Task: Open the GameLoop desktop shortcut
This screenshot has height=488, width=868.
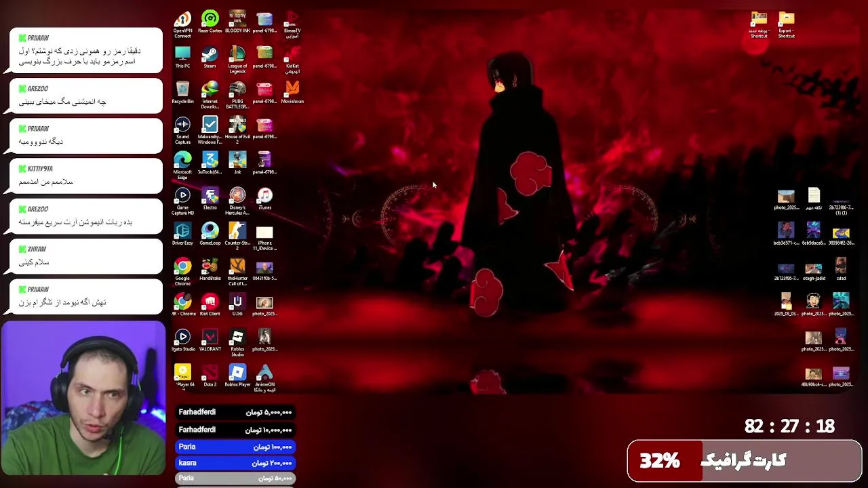Action: point(210,234)
